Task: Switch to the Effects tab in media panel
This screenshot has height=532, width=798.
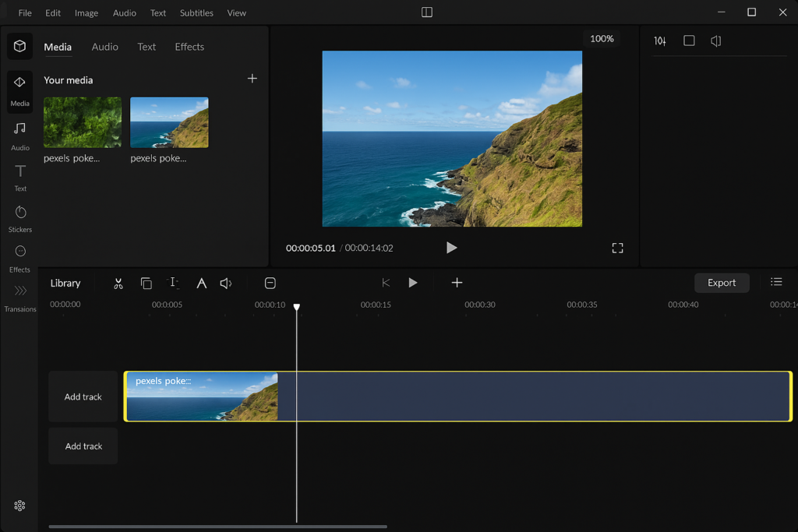Action: (189, 47)
